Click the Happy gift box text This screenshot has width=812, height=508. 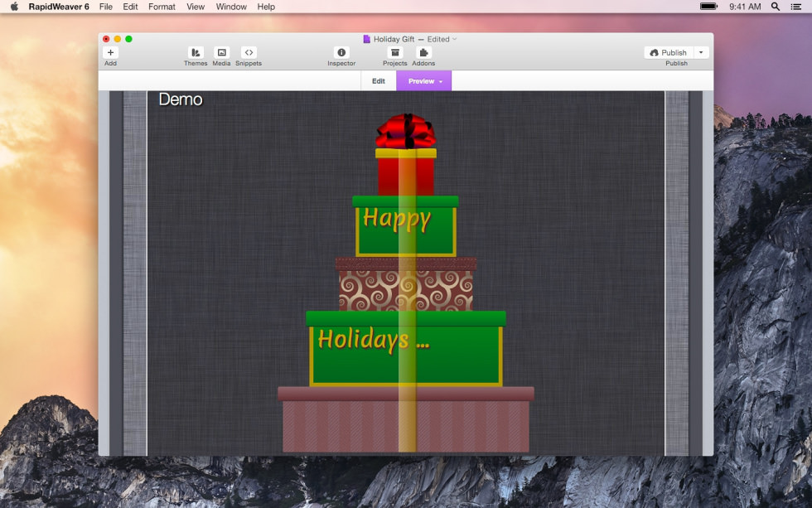(x=397, y=219)
